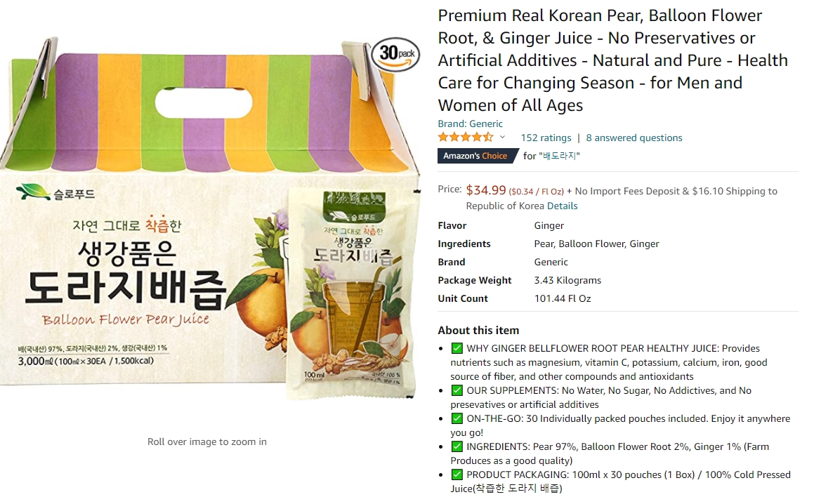The height and width of the screenshot is (504, 814).
Task: Click green checkmark beside OUR SUPPLEMENTS
Action: click(x=457, y=390)
